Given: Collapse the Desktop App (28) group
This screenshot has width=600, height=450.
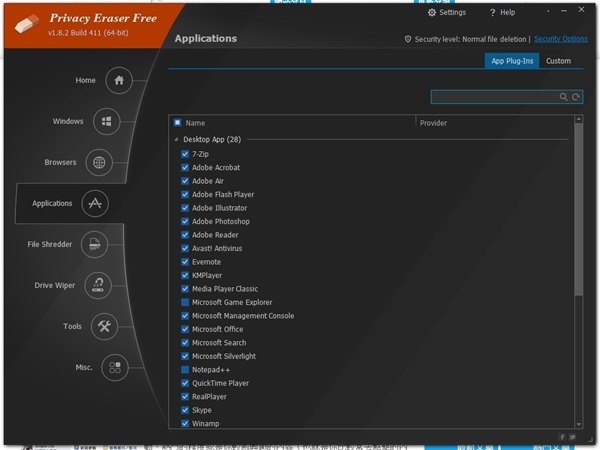Looking at the screenshot, I should pyautogui.click(x=177, y=140).
